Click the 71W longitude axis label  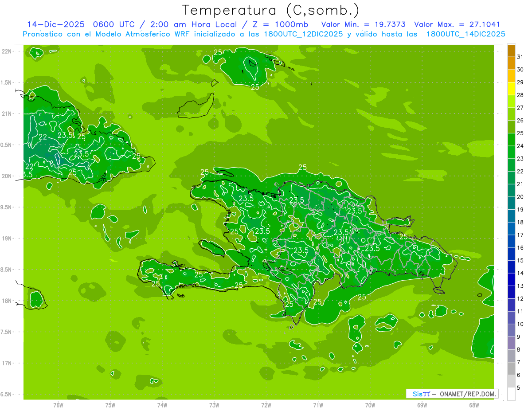coord(318,405)
